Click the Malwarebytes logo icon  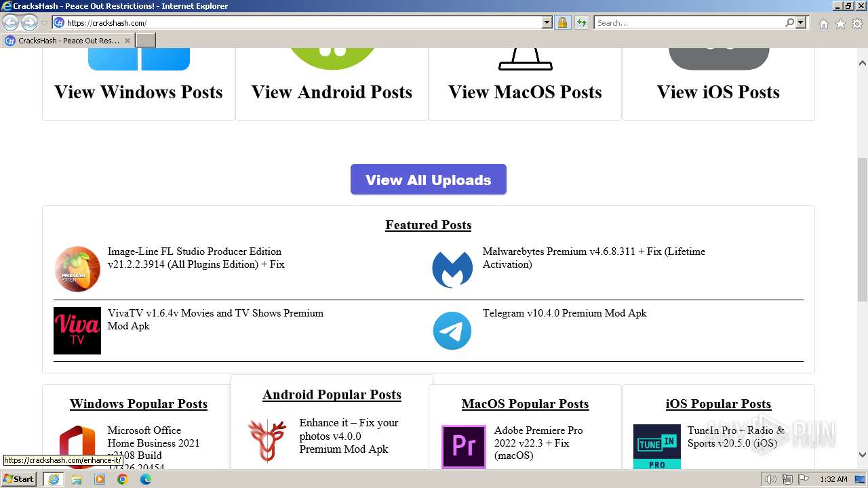[452, 269]
